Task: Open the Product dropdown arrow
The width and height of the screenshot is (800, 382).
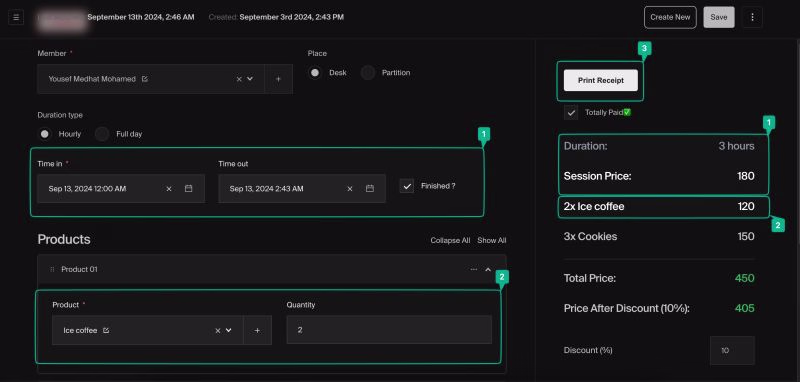Action: pyautogui.click(x=229, y=330)
